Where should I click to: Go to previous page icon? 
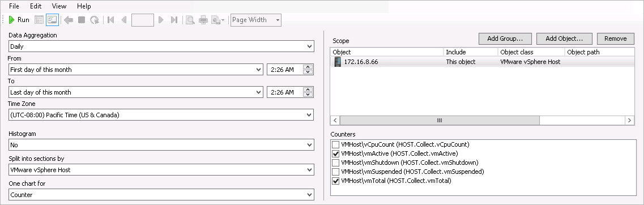click(123, 20)
